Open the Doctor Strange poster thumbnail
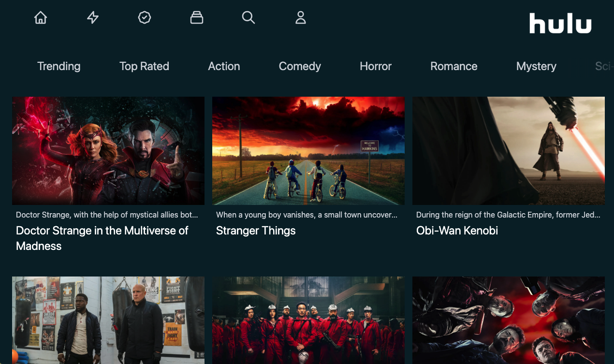 point(108,151)
